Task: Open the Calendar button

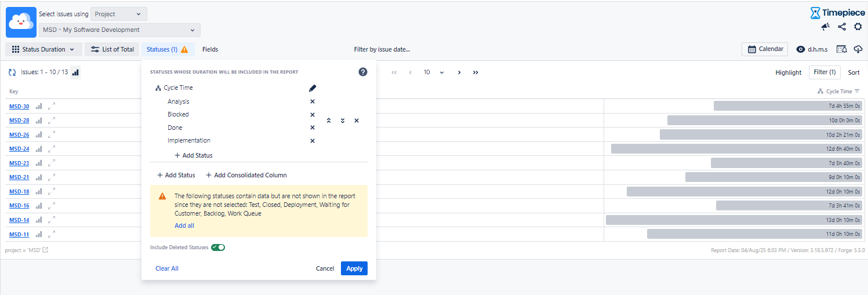Action: click(765, 49)
